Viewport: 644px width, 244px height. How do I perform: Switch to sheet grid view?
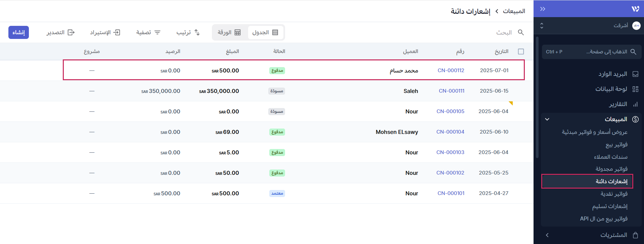pyautogui.click(x=229, y=32)
